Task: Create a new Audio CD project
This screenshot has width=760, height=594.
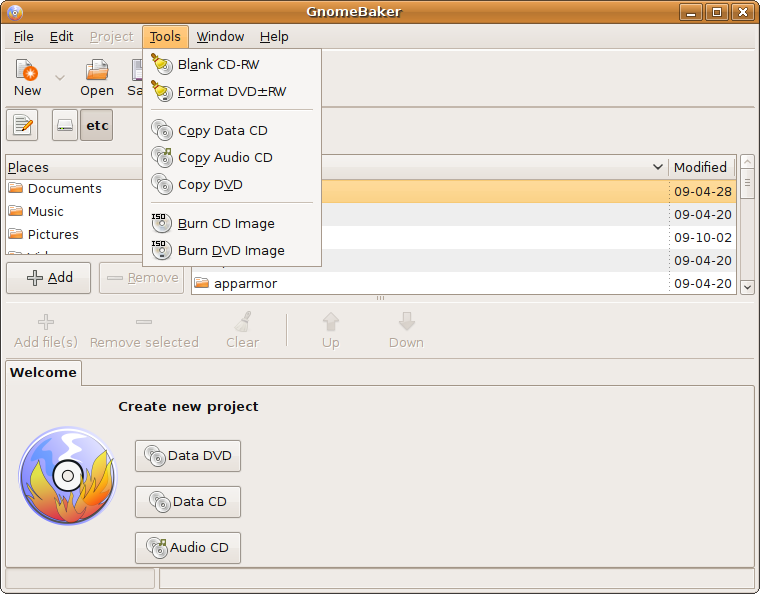Action: (x=188, y=547)
